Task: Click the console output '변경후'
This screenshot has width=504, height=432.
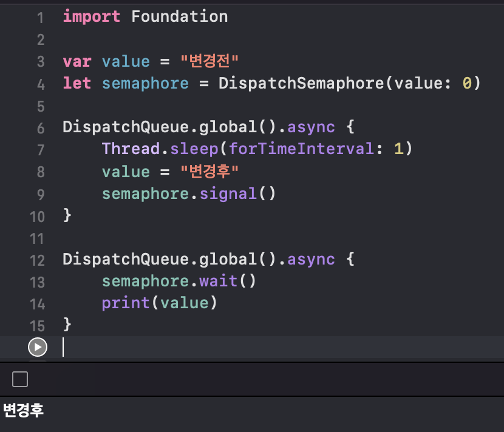Action: point(23,411)
